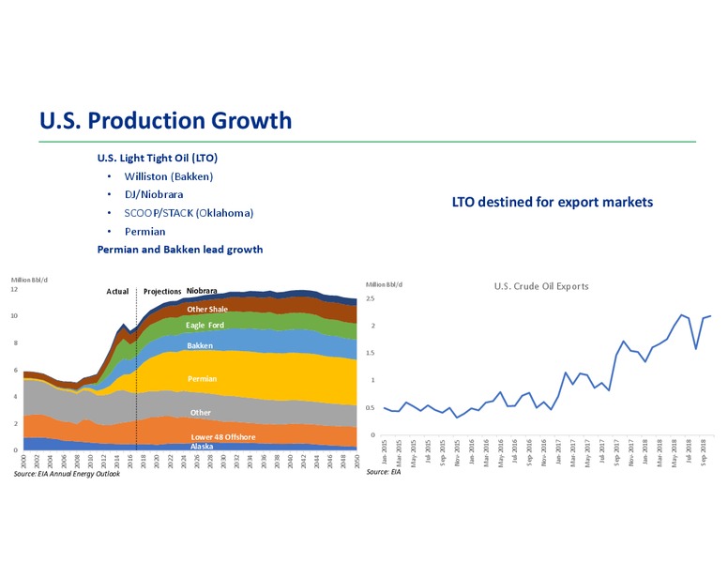Click the 'Permian' label in yellow area
This screenshot has height=563, width=728.
point(202,378)
